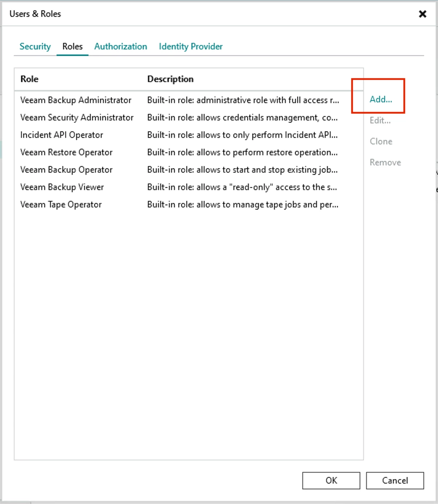The height and width of the screenshot is (504, 438).
Task: Open the Authorization tab
Action: tap(121, 46)
